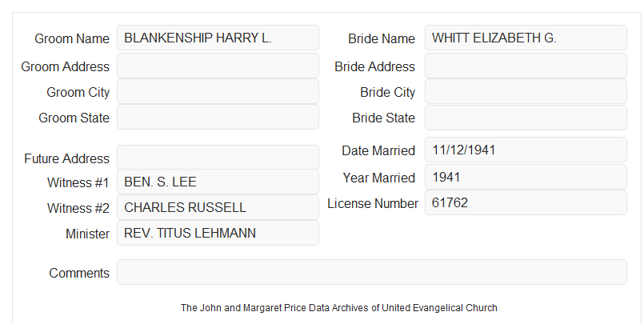Click the Minister field REV. TITUS LEHMANN

(x=218, y=233)
